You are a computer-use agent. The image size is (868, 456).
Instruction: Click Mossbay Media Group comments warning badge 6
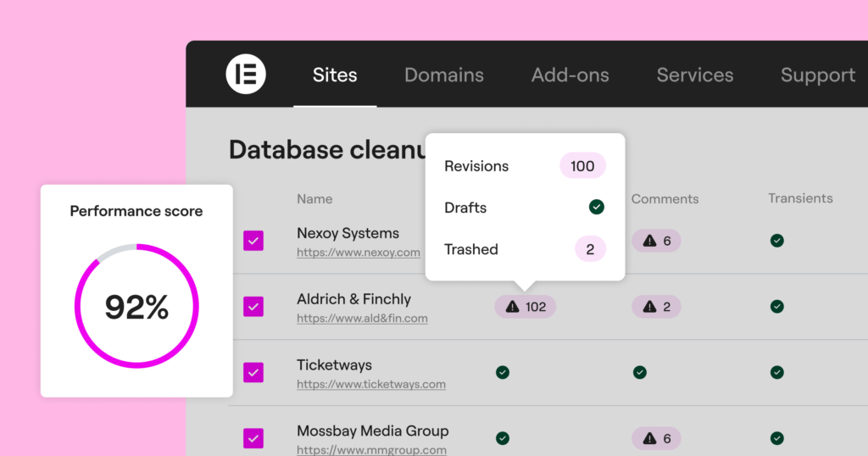pos(657,438)
